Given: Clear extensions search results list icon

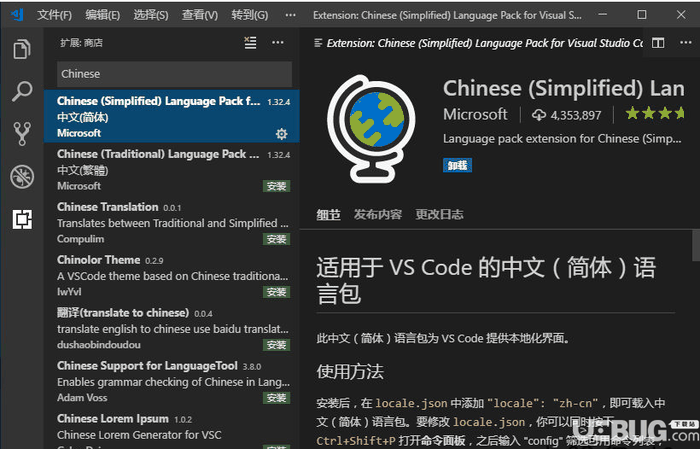Looking at the screenshot, I should 250,42.
